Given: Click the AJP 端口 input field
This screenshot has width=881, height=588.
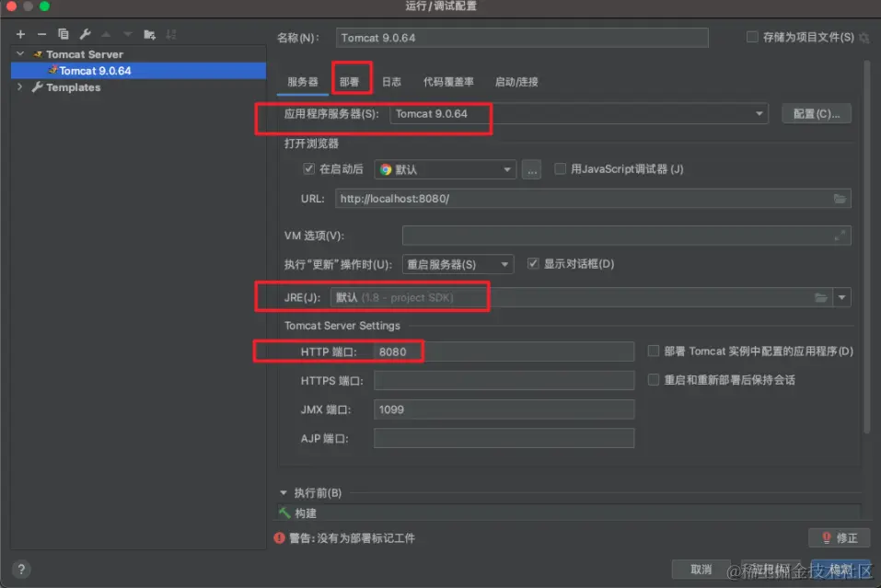Looking at the screenshot, I should pos(504,438).
